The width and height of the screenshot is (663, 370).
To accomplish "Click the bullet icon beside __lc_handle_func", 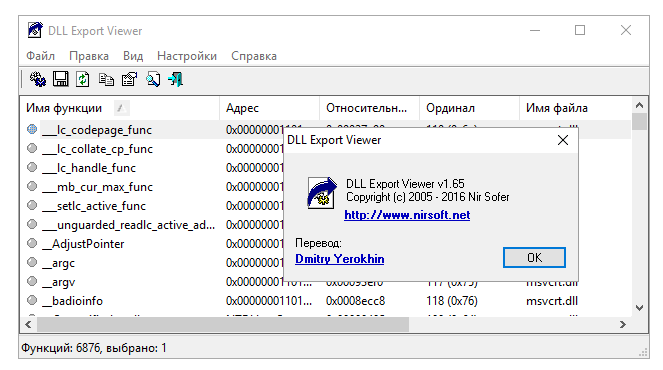I will [32, 167].
